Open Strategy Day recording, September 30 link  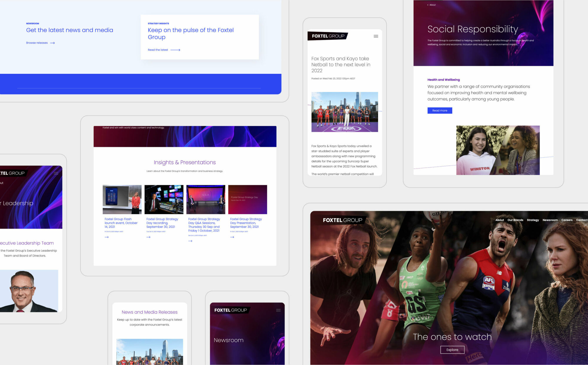[x=162, y=223]
